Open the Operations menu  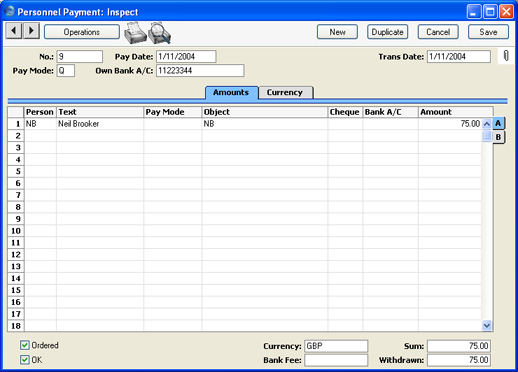82,32
